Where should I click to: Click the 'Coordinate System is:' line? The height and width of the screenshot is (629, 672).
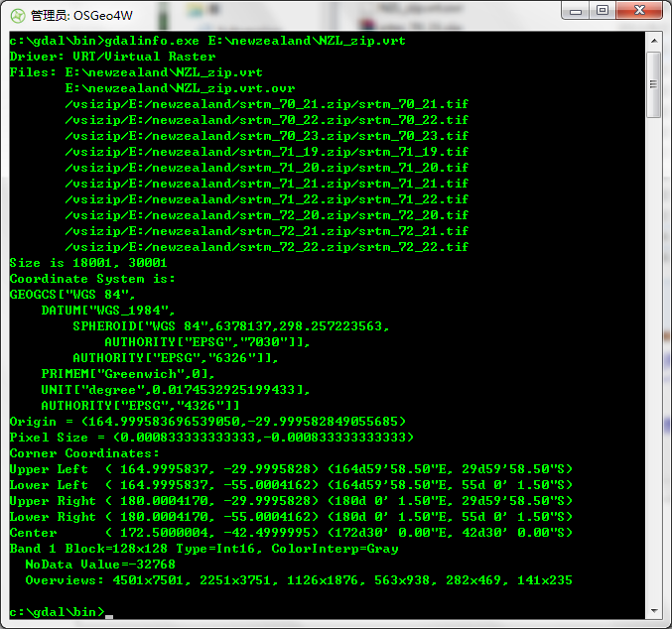(x=92, y=279)
